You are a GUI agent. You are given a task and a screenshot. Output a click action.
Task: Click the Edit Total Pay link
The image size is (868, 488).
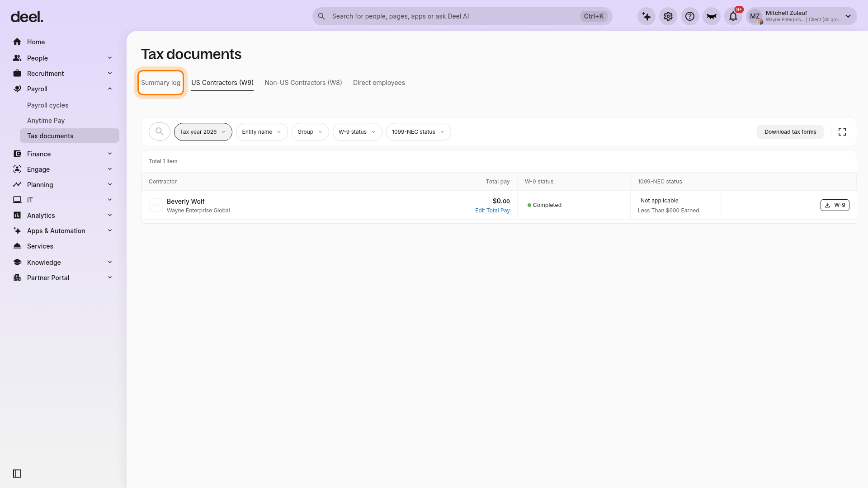coord(492,211)
